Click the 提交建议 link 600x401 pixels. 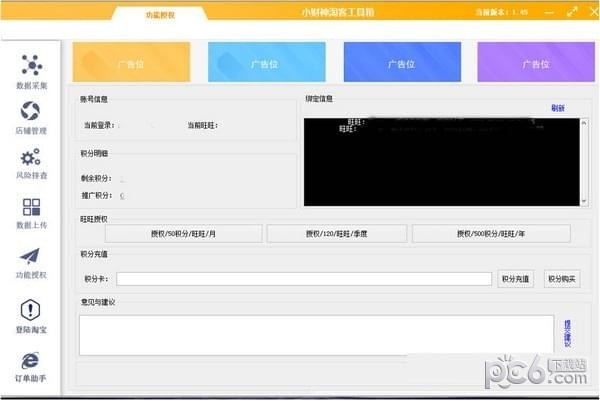pos(567,334)
